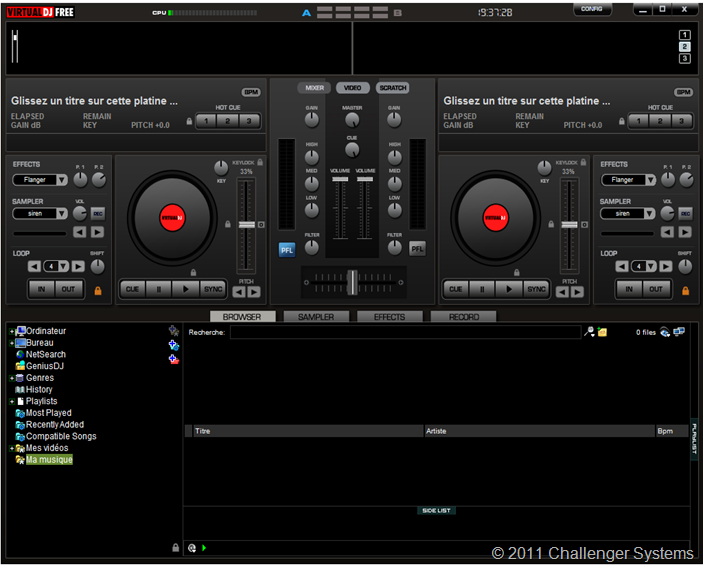Image resolution: width=703 pixels, height=565 pixels.
Task: Play the right deck track
Action: coord(509,289)
